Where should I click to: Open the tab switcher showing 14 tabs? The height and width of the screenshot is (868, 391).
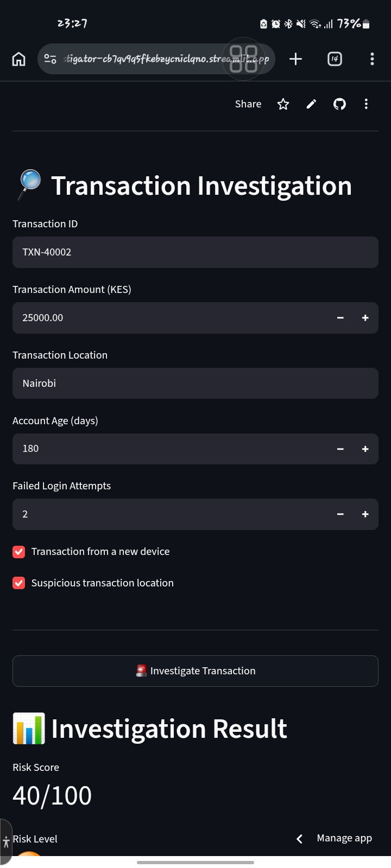coord(335,59)
